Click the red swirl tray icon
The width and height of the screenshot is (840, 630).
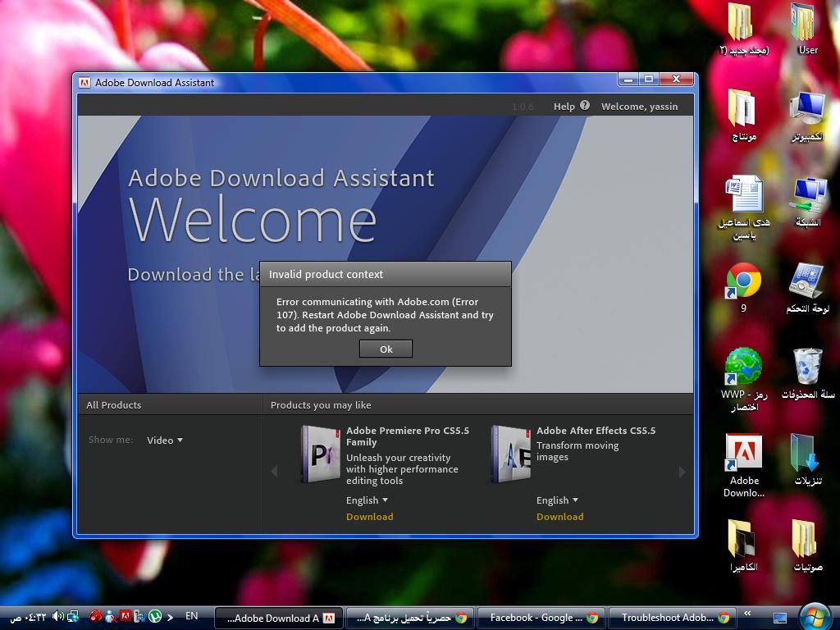point(96,617)
